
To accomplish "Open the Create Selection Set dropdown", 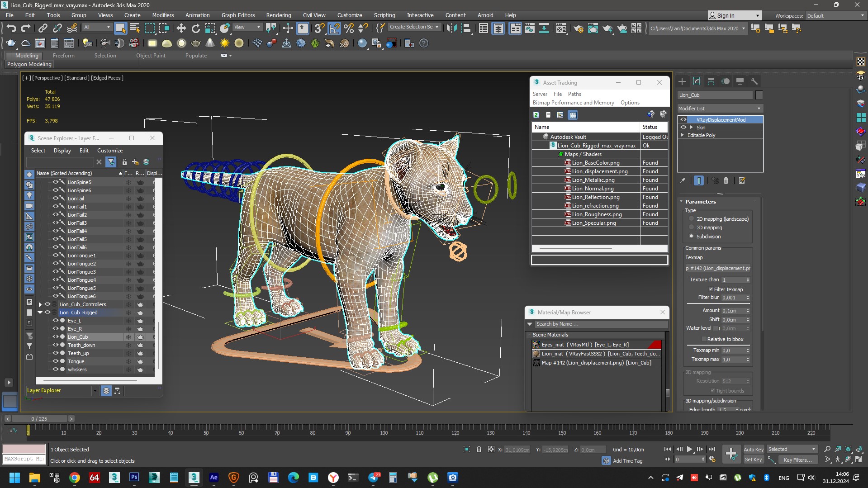I will point(414,27).
